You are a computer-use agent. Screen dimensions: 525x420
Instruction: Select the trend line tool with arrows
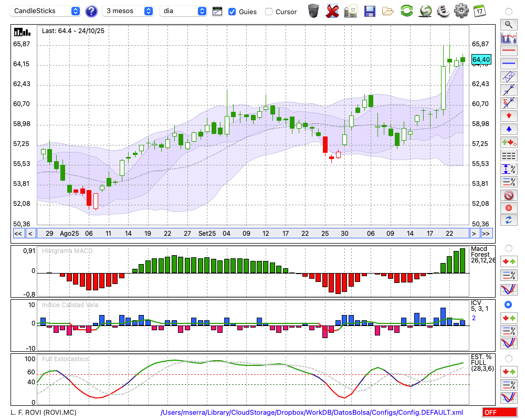(509, 90)
